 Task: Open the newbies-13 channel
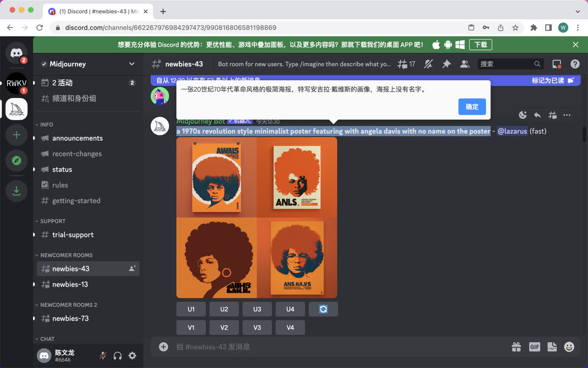88,284
